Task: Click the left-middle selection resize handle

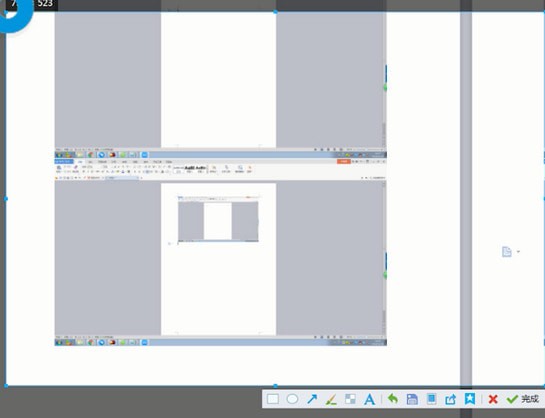Action: [x=6, y=199]
